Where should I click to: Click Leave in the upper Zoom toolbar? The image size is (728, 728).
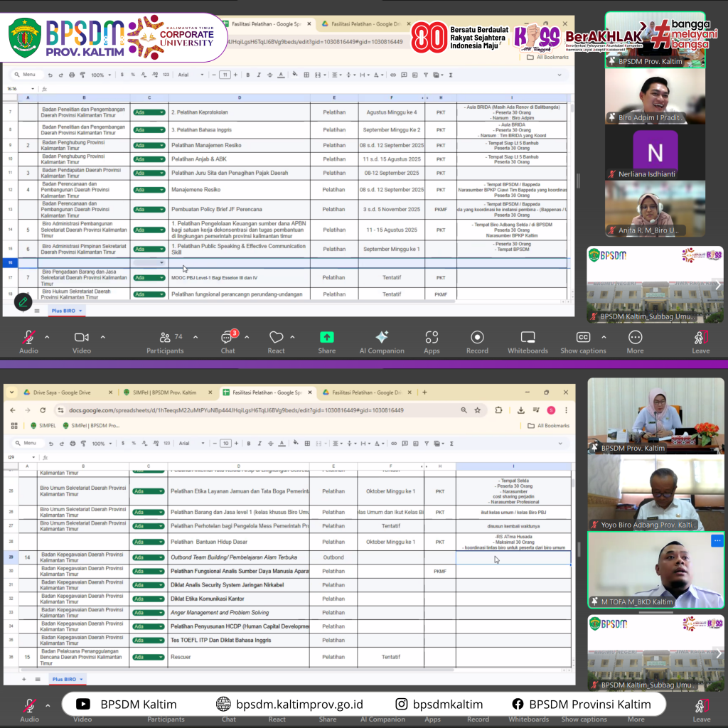coord(700,342)
